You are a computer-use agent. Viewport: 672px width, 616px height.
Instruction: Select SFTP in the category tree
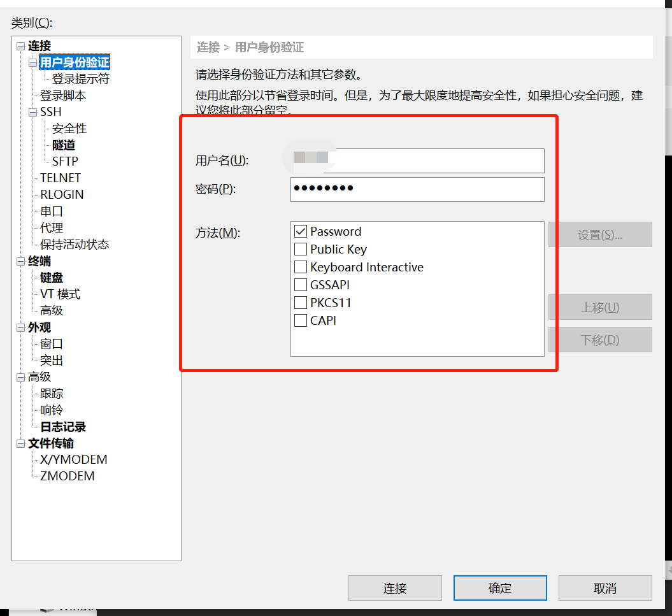click(x=65, y=162)
